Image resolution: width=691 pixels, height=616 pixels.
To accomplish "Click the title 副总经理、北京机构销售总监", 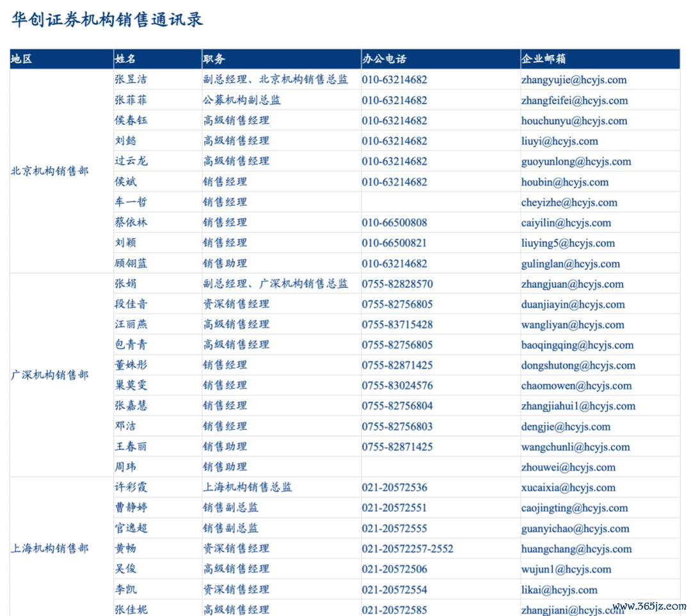I will point(275,79).
